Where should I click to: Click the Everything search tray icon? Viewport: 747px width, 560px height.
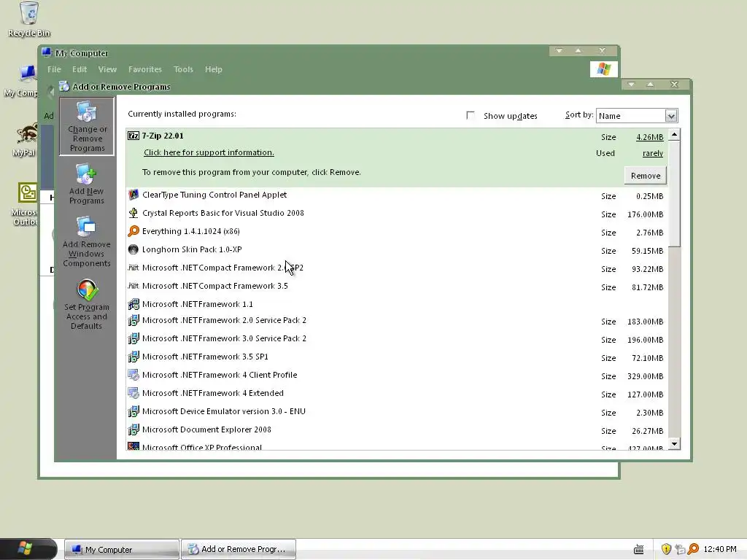point(693,549)
